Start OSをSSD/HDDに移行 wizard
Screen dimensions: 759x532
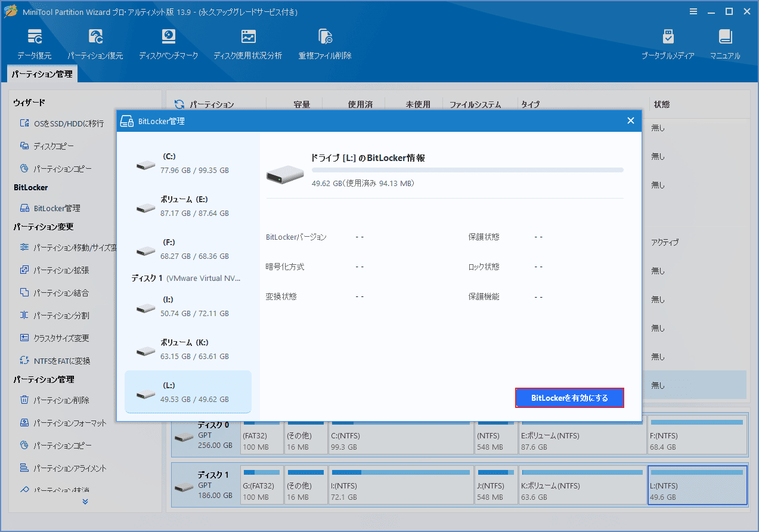[62, 123]
